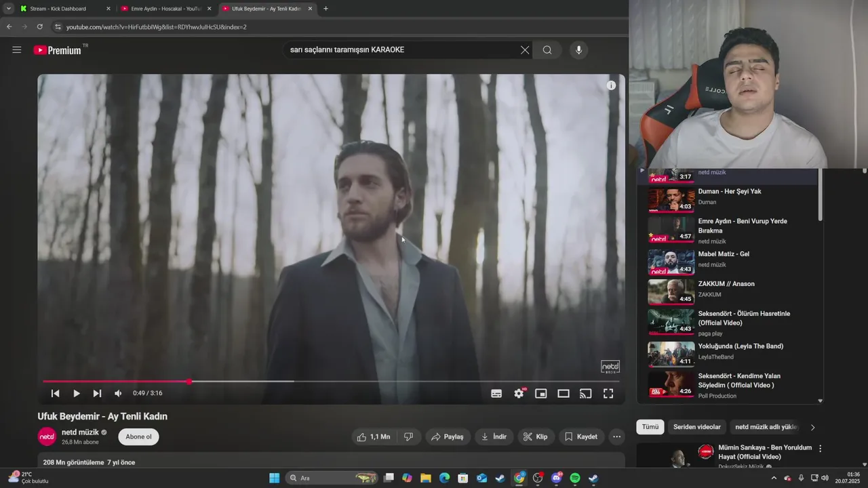This screenshot has width=868, height=488.
Task: Open a new browser tab
Action: (x=325, y=9)
